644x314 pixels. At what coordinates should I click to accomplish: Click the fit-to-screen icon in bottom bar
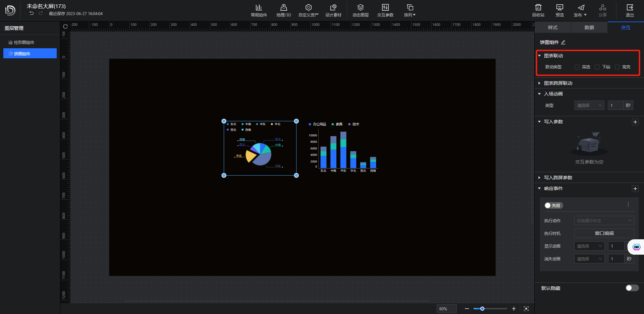click(526, 309)
